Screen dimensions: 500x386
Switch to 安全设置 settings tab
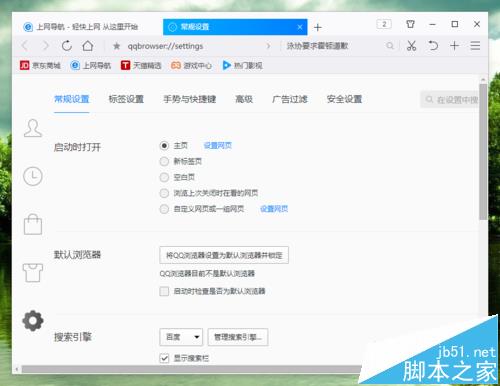point(344,99)
